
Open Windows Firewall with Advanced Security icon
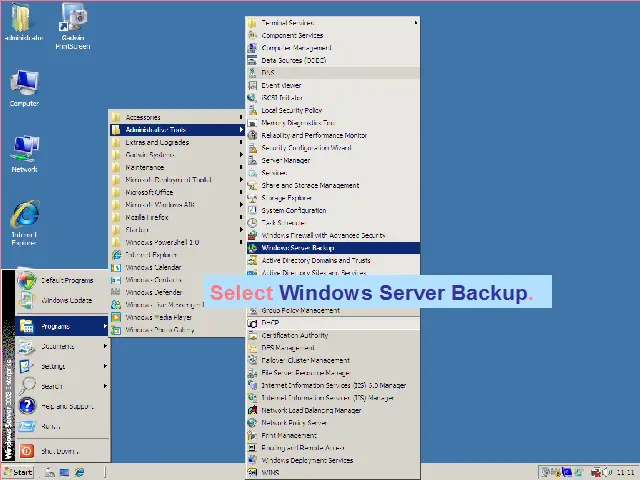[253, 236]
